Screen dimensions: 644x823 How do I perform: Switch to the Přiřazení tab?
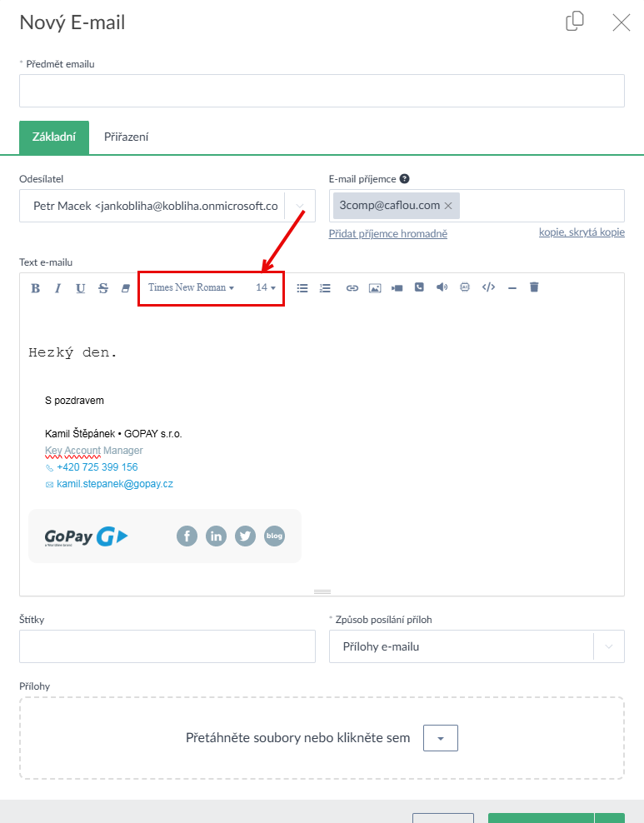click(x=127, y=137)
